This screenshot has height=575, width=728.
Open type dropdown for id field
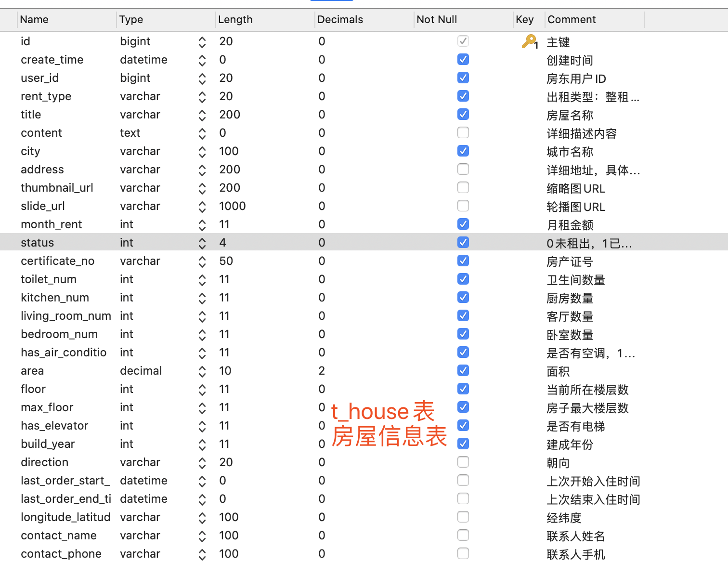click(202, 42)
